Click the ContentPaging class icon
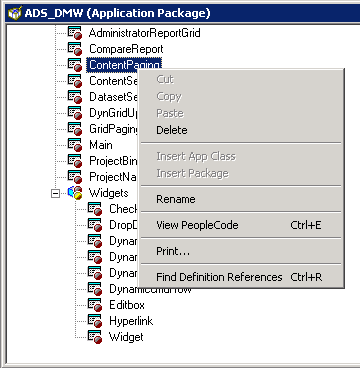The width and height of the screenshot is (360, 368). (75, 65)
